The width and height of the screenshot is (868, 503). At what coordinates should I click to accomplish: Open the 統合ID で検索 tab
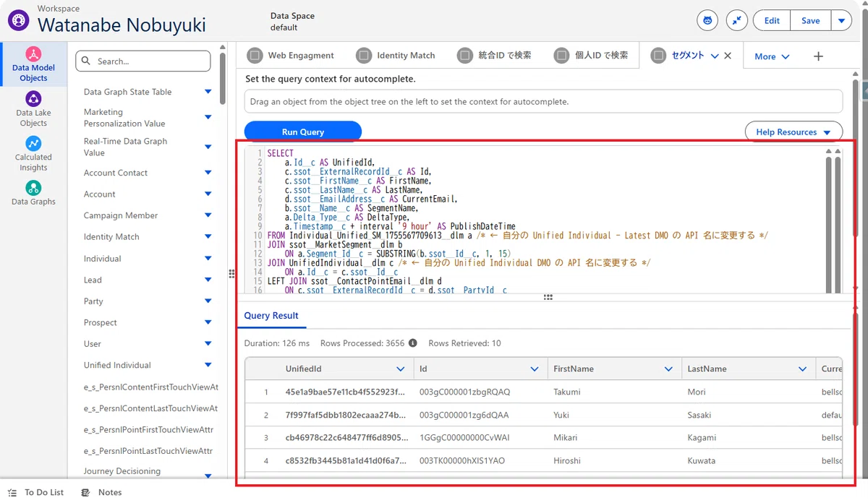[495, 55]
